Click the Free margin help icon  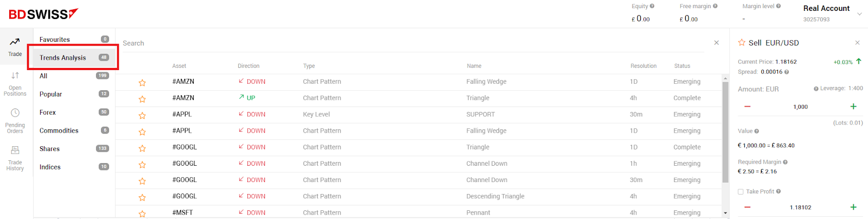tap(715, 7)
